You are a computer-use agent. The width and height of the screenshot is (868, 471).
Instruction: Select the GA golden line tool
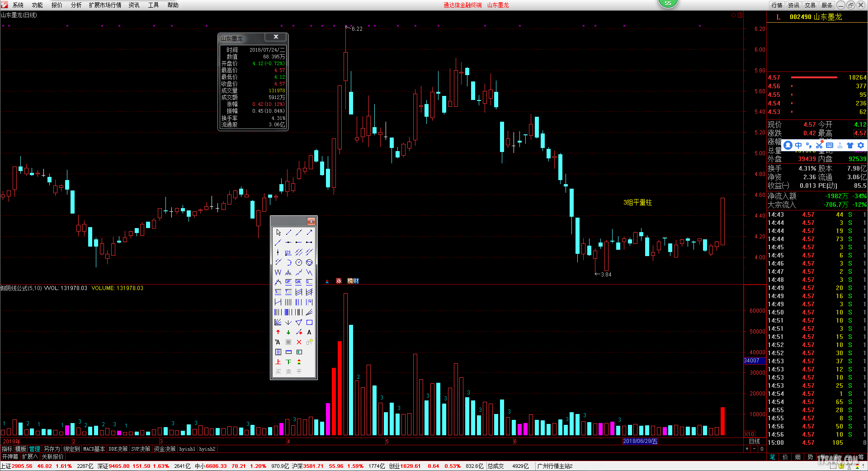pos(299,282)
